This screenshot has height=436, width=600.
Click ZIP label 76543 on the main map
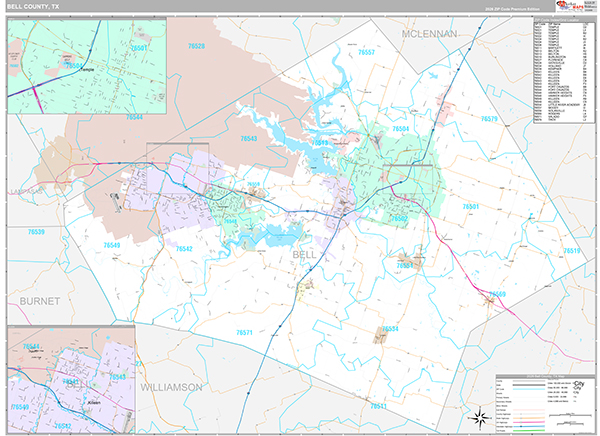(249, 139)
